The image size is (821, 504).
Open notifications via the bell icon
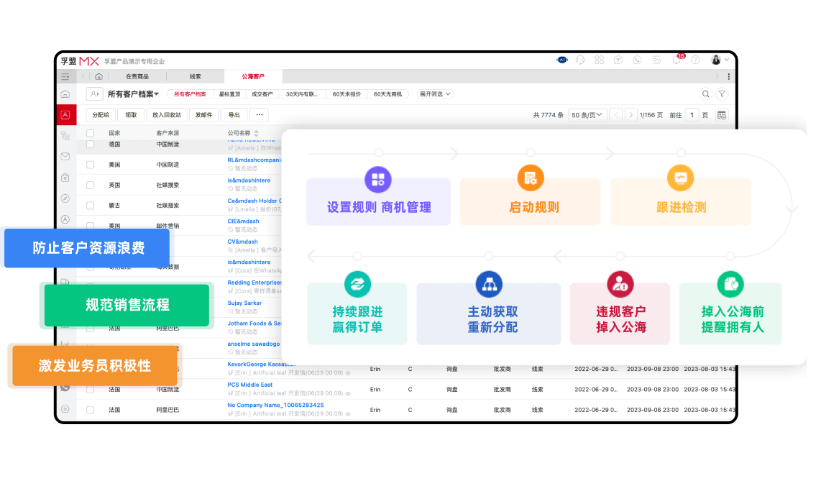point(676,61)
